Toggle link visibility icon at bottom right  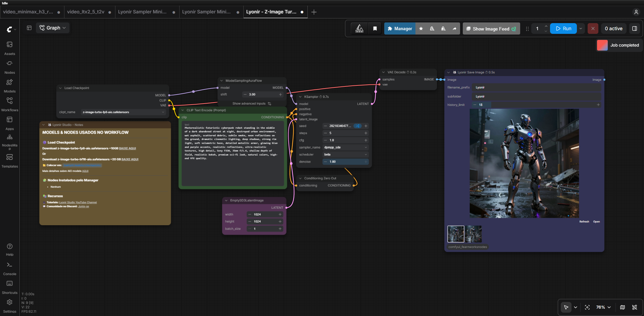coord(635,307)
